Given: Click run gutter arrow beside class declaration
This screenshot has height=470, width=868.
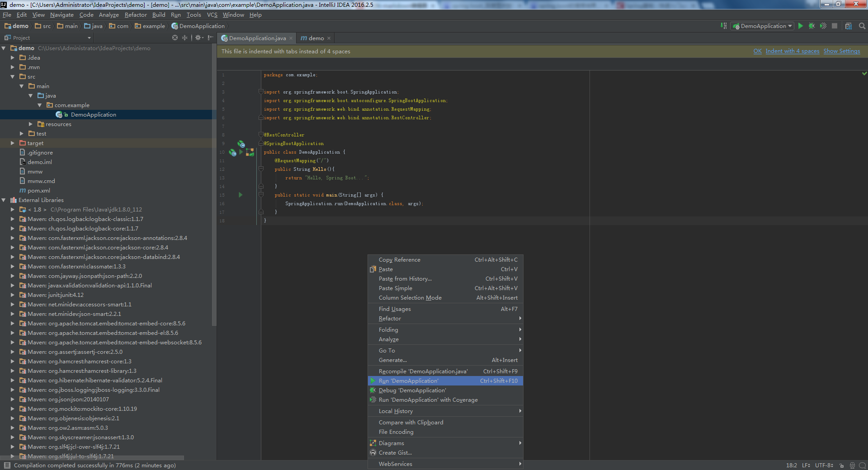Looking at the screenshot, I should coord(241,152).
